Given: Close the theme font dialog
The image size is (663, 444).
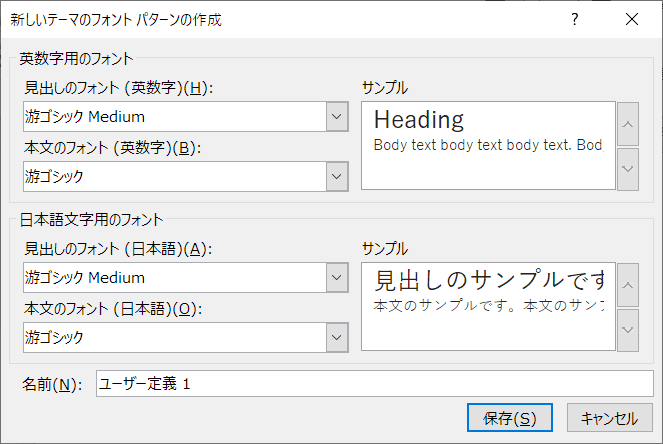Looking at the screenshot, I should coord(631,19).
